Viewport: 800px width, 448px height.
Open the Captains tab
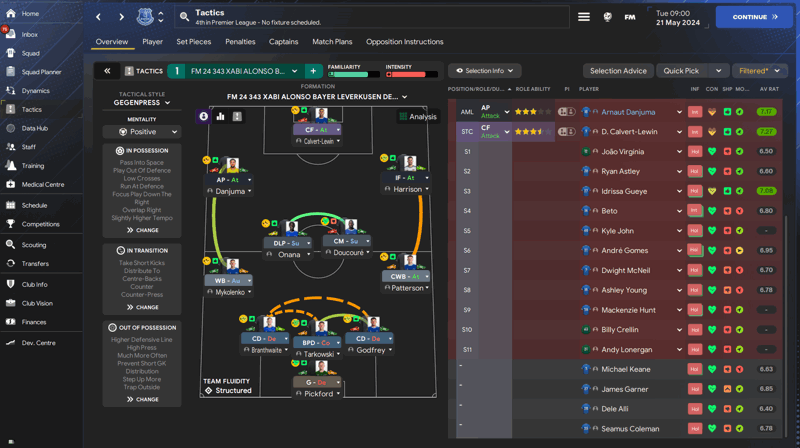[284, 42]
